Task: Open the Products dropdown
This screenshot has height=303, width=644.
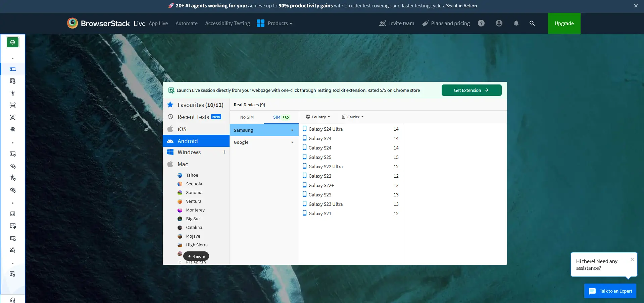Action: pos(275,23)
